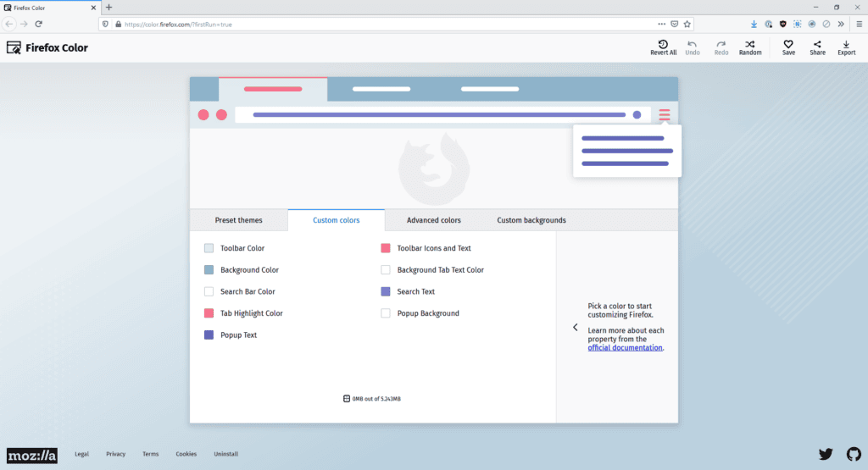Open the Custom backgrounds tab

click(531, 220)
